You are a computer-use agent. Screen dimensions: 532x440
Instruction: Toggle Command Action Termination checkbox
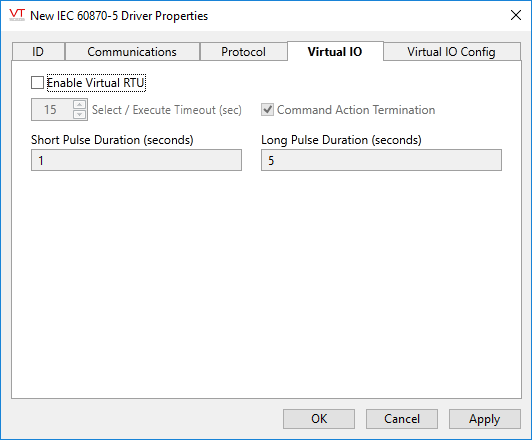click(x=267, y=110)
